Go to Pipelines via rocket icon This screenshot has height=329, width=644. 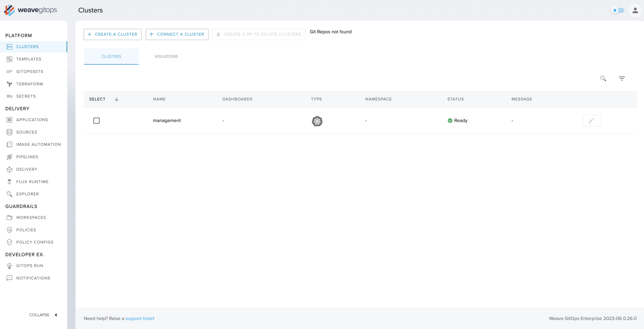click(10, 157)
